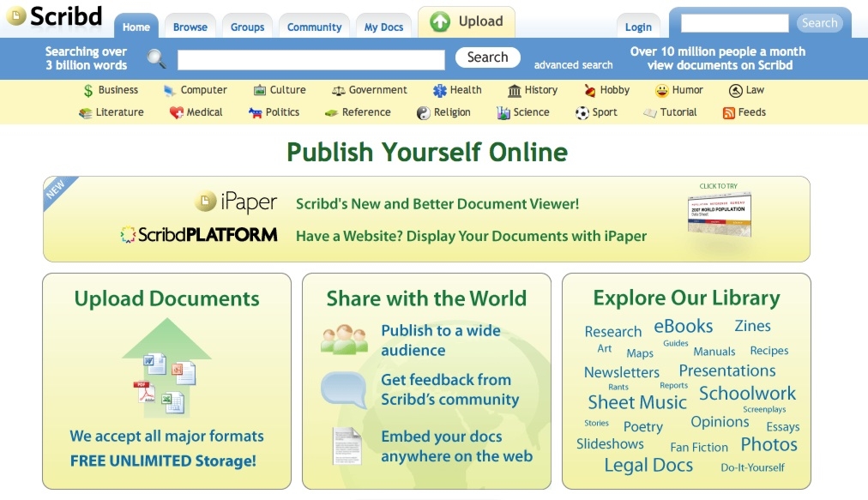Open the Newsletters library tag
This screenshot has width=868, height=500.
[x=622, y=372]
